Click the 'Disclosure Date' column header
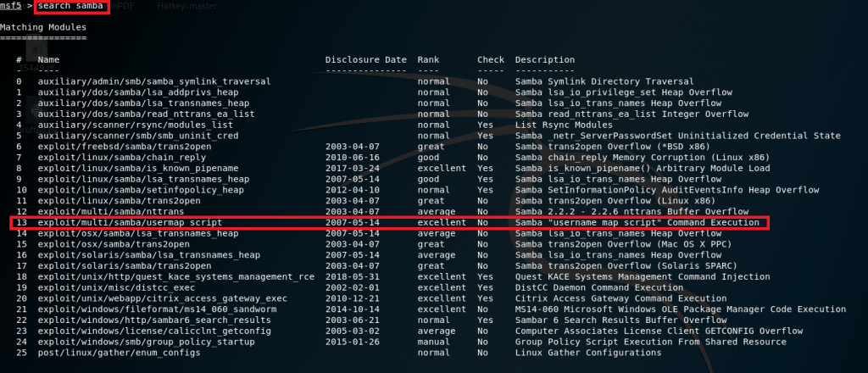The width and height of the screenshot is (868, 373). coord(365,60)
